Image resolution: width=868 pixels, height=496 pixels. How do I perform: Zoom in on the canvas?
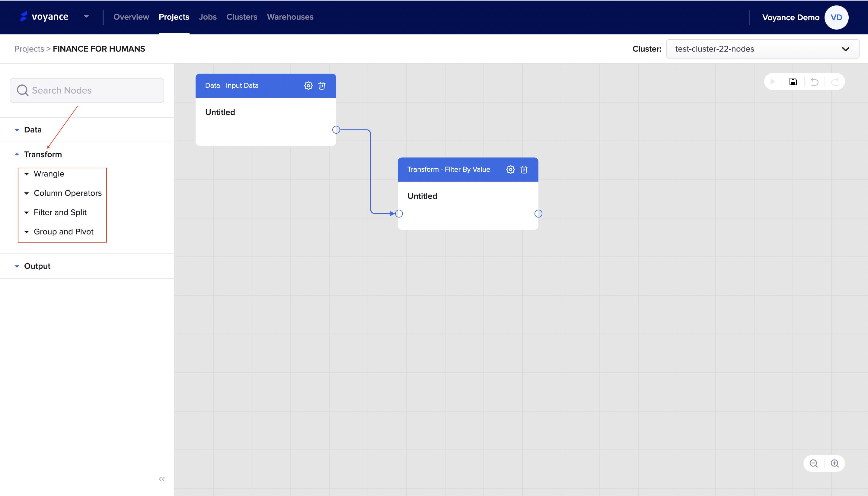click(834, 463)
